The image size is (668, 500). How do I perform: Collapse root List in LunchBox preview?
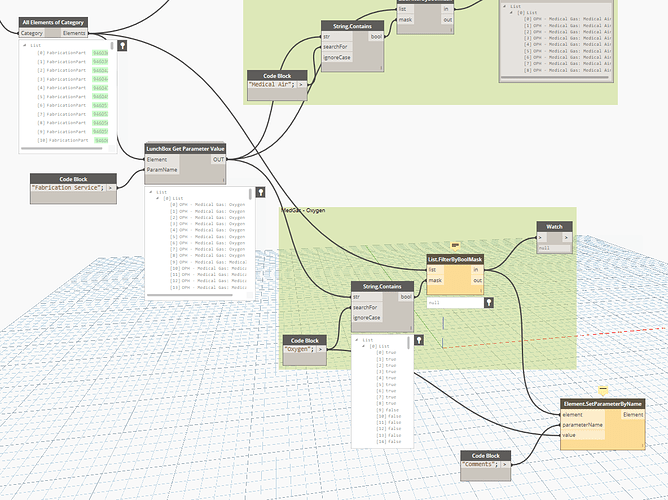(x=151, y=192)
